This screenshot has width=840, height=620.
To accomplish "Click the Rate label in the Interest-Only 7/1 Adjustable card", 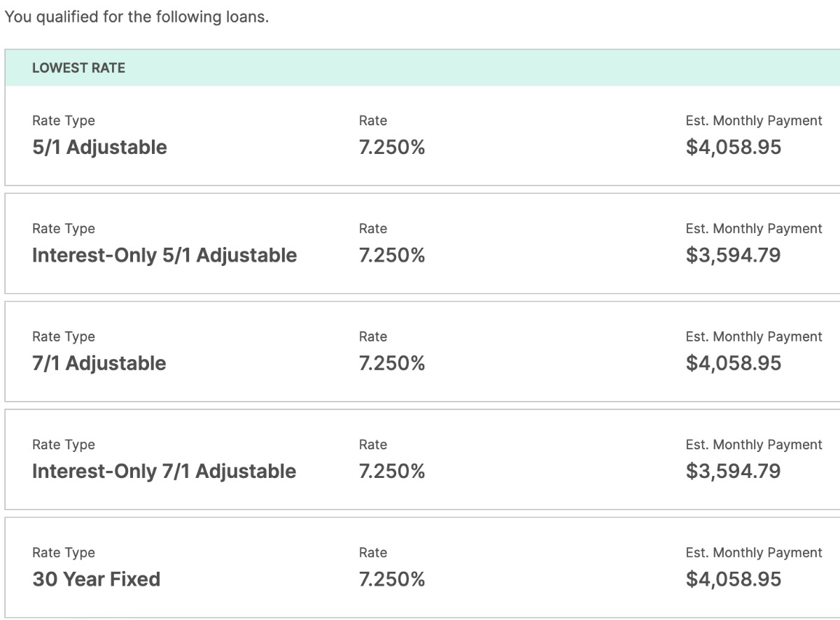I will click(372, 445).
